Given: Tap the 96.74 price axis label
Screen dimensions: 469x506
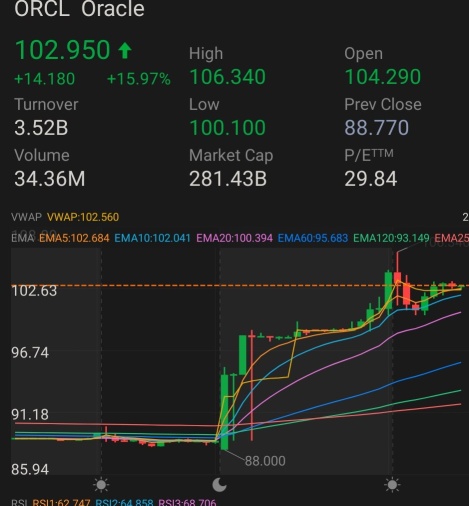Looking at the screenshot, I should tap(30, 353).
